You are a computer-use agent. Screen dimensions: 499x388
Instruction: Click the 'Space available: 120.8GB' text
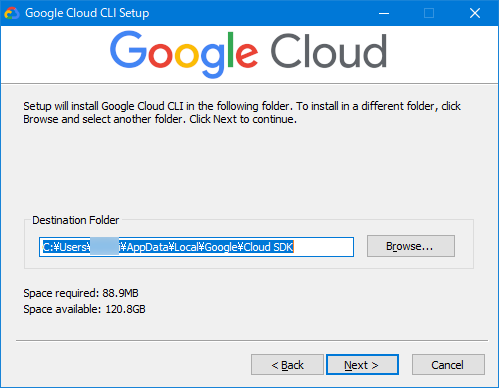(84, 309)
